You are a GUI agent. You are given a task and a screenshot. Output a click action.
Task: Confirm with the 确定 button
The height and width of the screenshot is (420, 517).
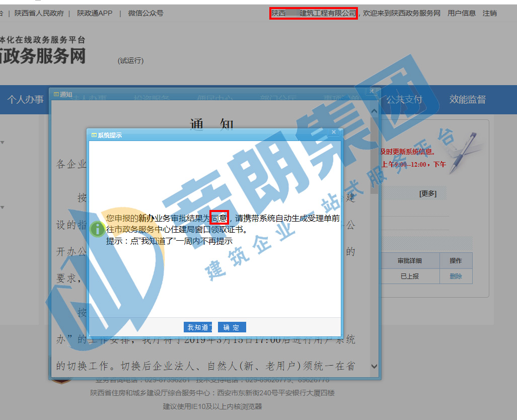232,327
